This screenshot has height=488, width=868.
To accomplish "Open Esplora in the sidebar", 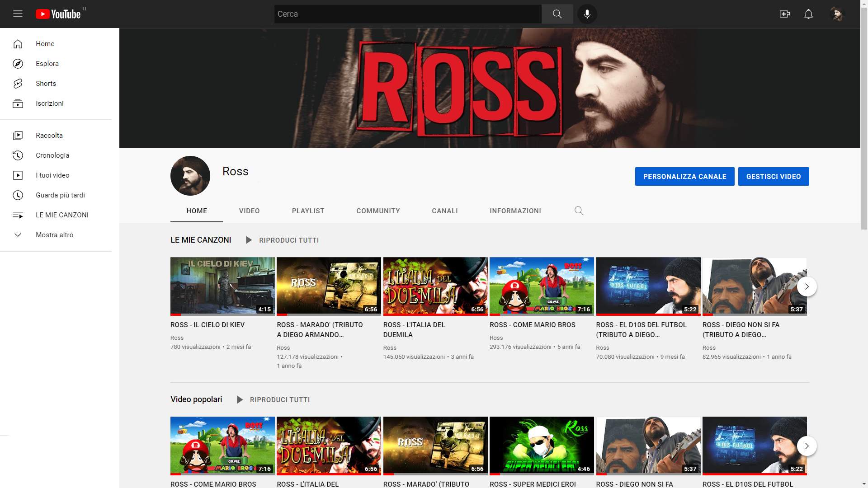I will point(47,64).
